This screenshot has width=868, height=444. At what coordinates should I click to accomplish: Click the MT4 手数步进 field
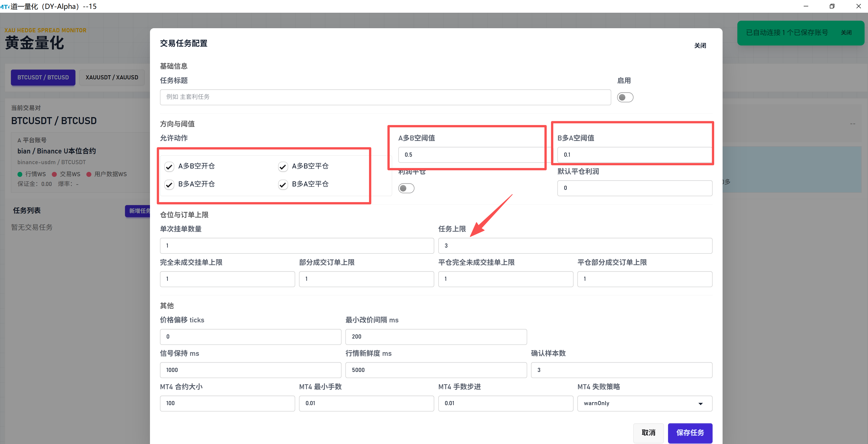pyautogui.click(x=505, y=403)
